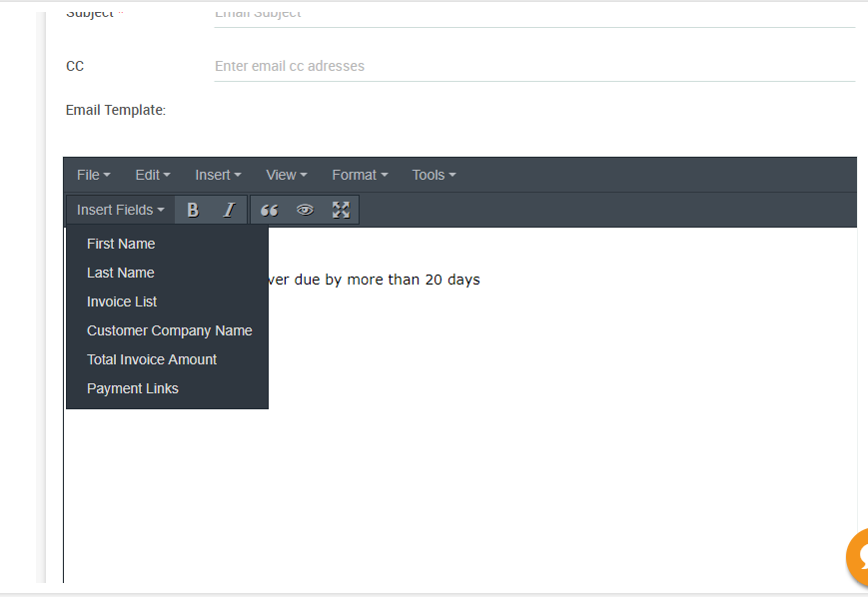Open the Format menu
This screenshot has width=868, height=597.
[x=360, y=175]
